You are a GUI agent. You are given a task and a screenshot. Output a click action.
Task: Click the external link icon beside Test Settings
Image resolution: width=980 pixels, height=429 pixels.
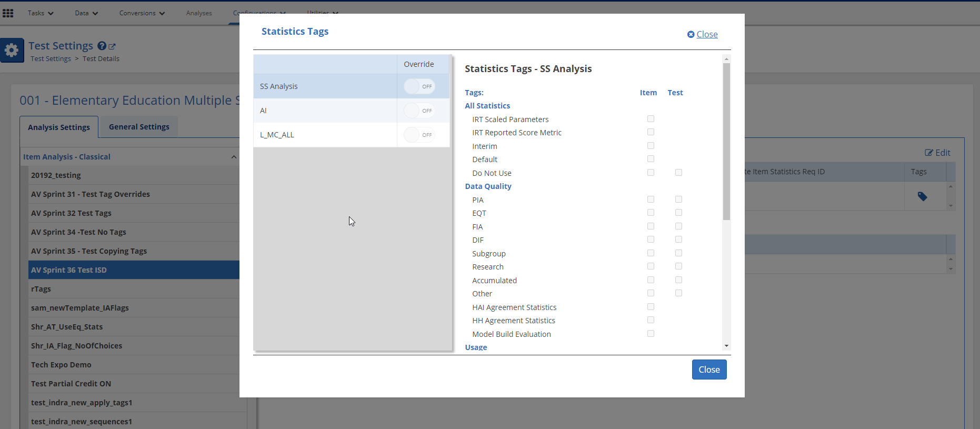[112, 47]
